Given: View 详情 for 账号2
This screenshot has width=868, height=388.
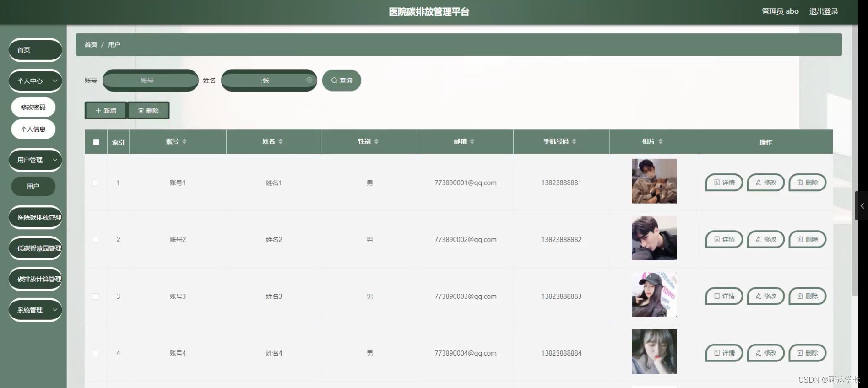Looking at the screenshot, I should (724, 239).
